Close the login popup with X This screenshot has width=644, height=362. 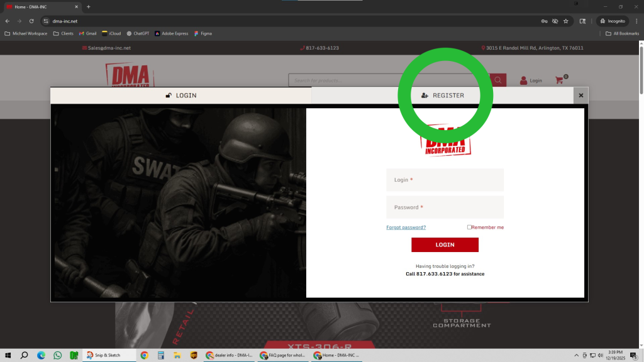[580, 96]
